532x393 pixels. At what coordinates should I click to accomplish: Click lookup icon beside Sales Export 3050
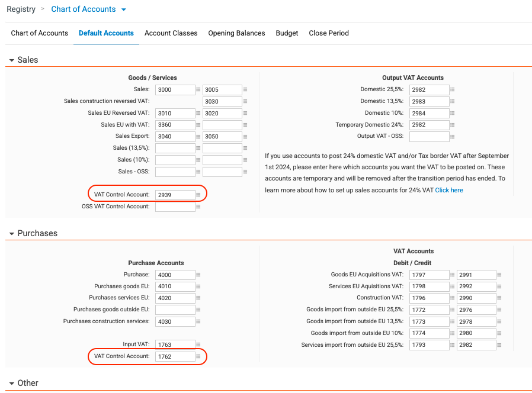pos(245,137)
